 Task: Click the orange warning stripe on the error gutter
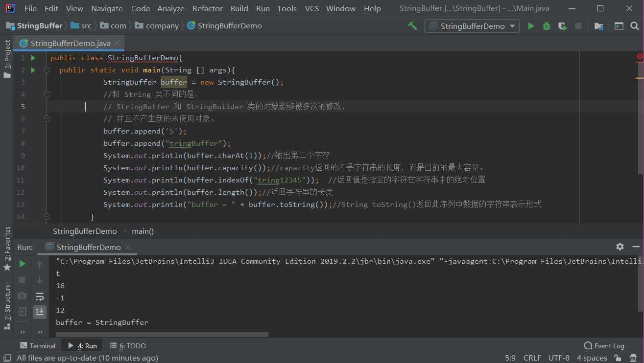coord(640,78)
